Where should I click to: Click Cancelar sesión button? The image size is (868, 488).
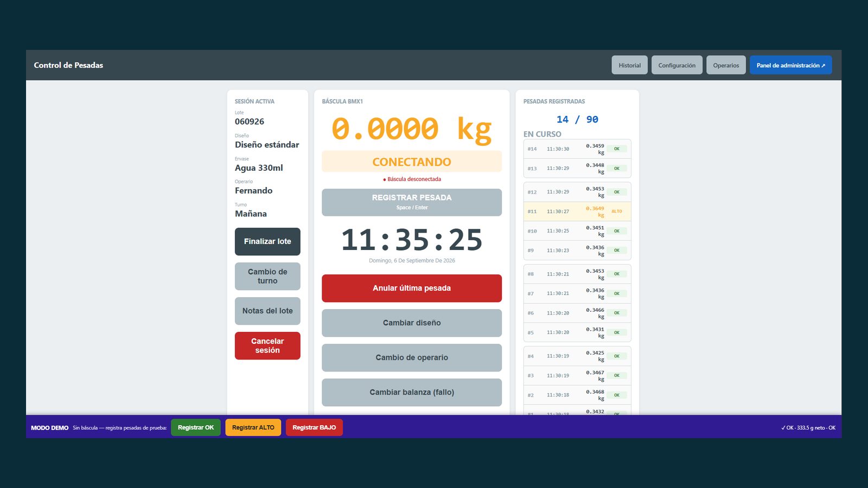[267, 345]
